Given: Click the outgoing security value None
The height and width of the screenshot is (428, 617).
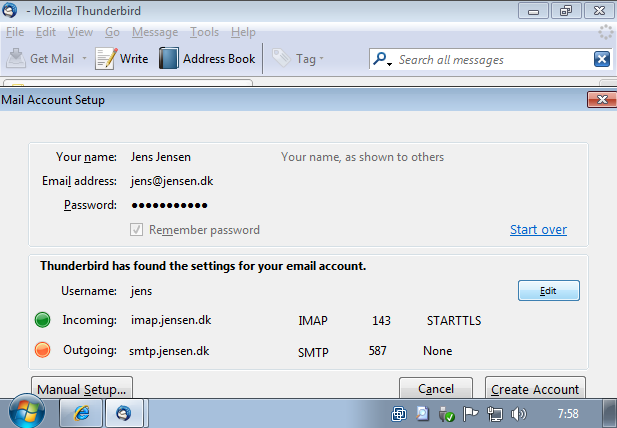Looking at the screenshot, I should tap(438, 351).
